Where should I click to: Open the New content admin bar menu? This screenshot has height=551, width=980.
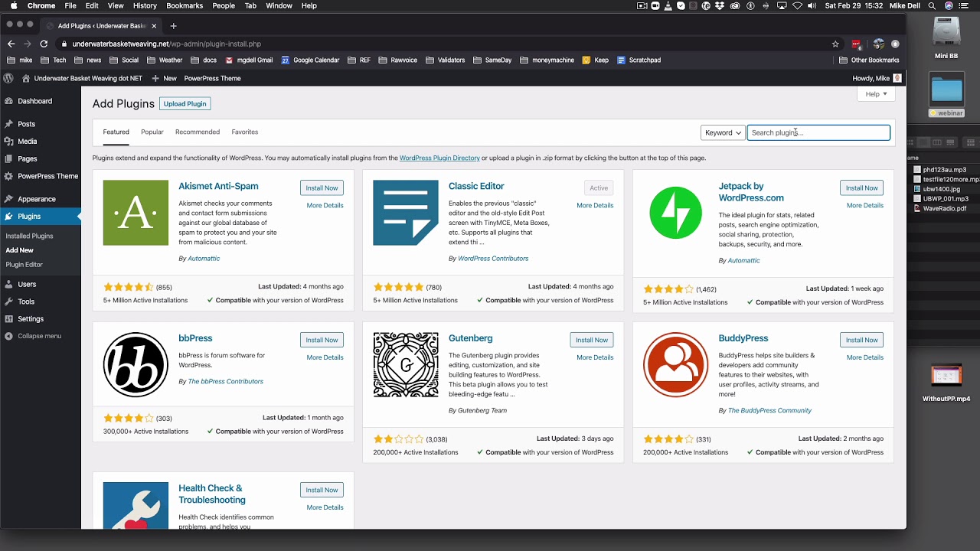click(x=164, y=78)
